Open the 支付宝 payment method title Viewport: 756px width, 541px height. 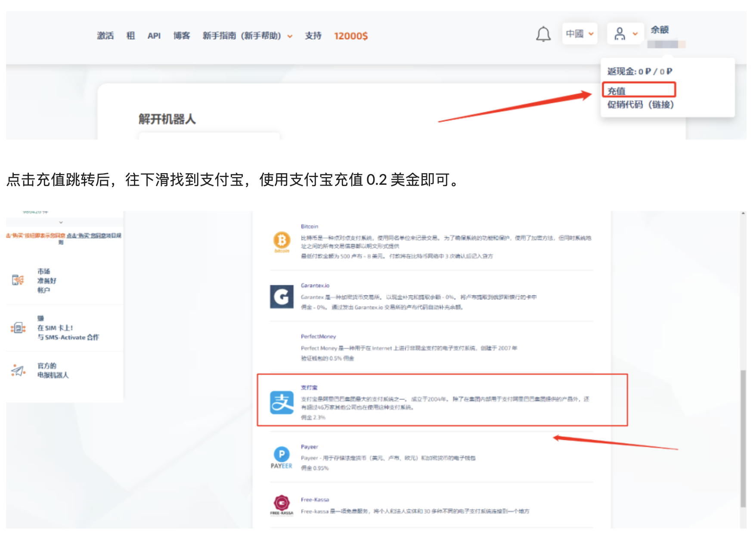tap(309, 388)
